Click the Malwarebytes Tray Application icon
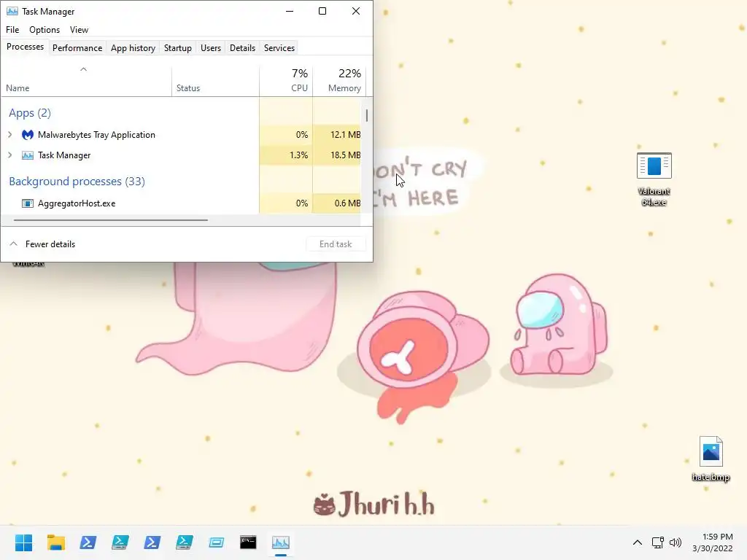Screen dimensions: 747x560 click(28, 135)
